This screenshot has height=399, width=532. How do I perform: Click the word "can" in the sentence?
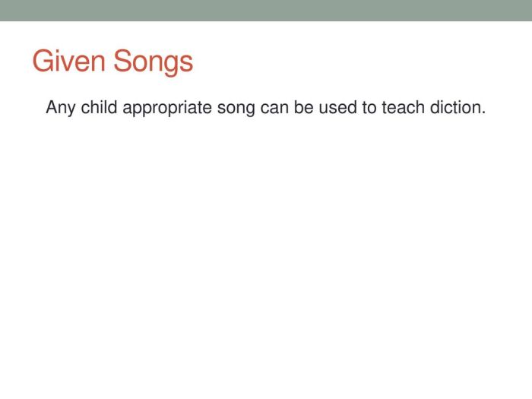[274, 109]
